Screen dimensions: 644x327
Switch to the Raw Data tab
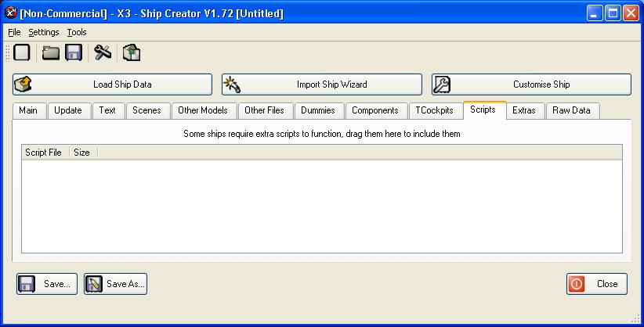(571, 111)
